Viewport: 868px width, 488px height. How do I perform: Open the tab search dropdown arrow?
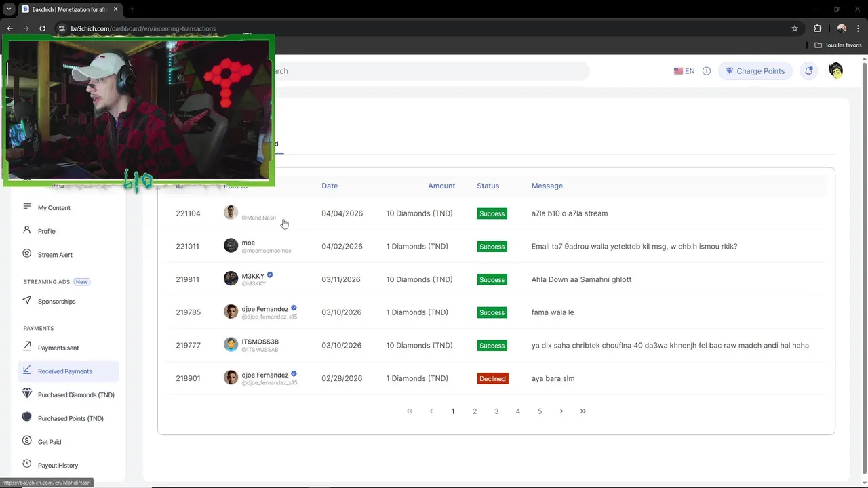(9, 9)
